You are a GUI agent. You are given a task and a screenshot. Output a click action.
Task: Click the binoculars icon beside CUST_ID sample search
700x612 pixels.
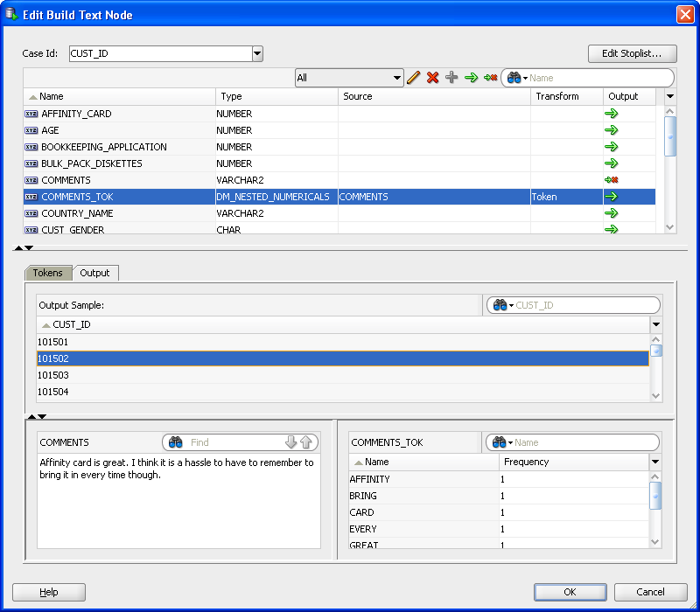point(499,305)
